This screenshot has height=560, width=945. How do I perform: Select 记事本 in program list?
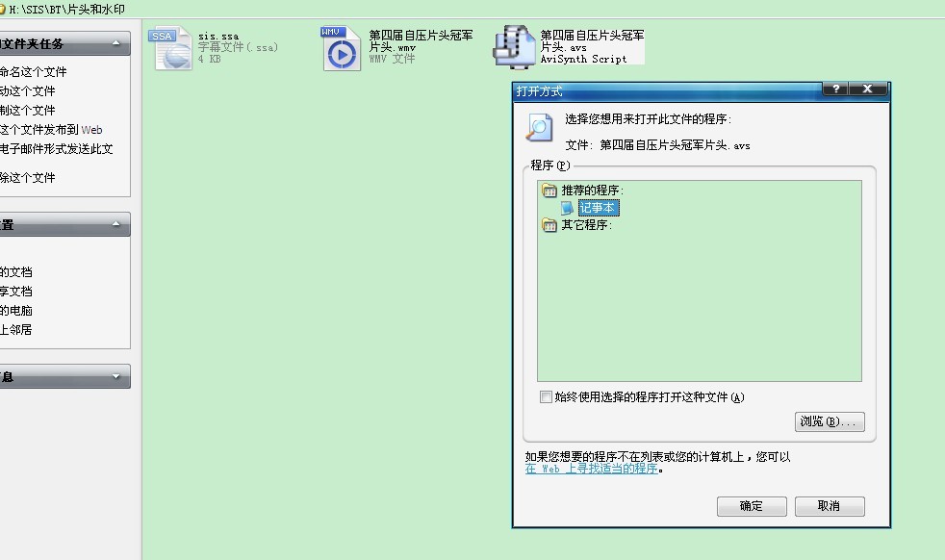pyautogui.click(x=598, y=208)
